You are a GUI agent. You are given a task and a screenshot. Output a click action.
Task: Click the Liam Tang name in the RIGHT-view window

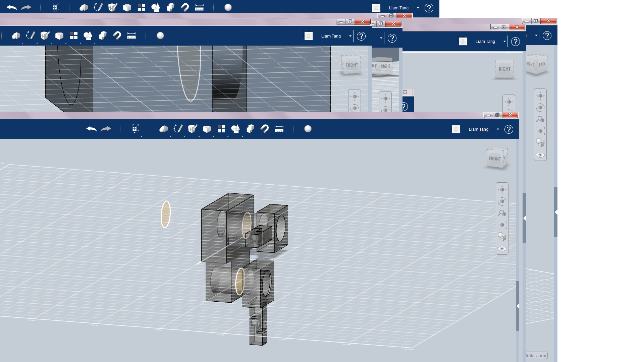coord(485,42)
